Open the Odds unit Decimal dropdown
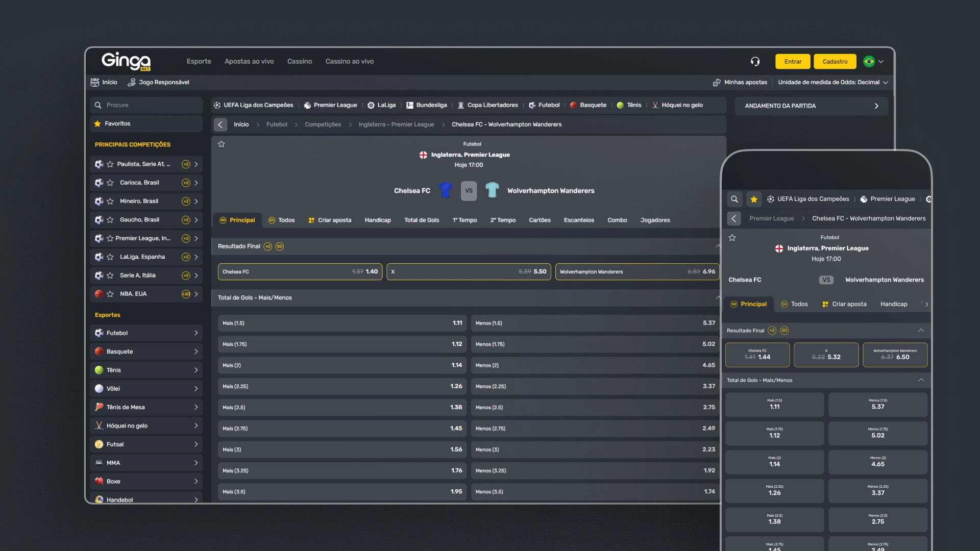This screenshot has width=980, height=551. click(833, 83)
